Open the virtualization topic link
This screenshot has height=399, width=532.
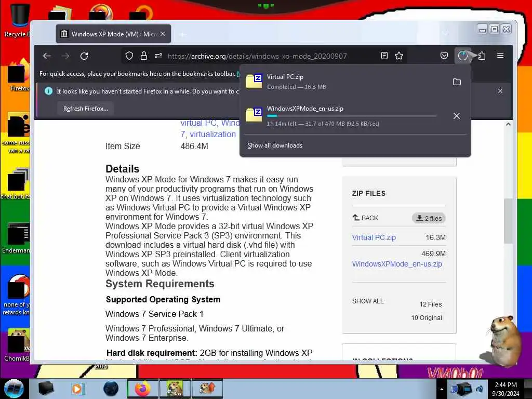[212, 135]
